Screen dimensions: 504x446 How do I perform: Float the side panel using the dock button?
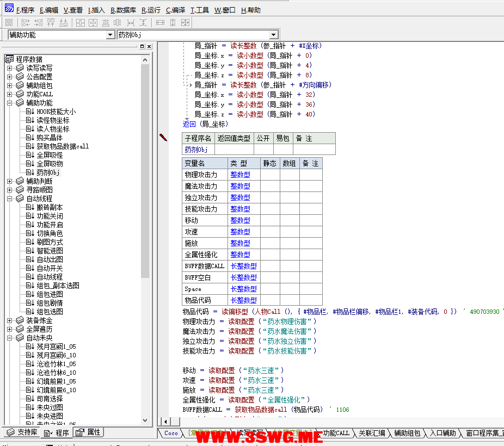142,47
